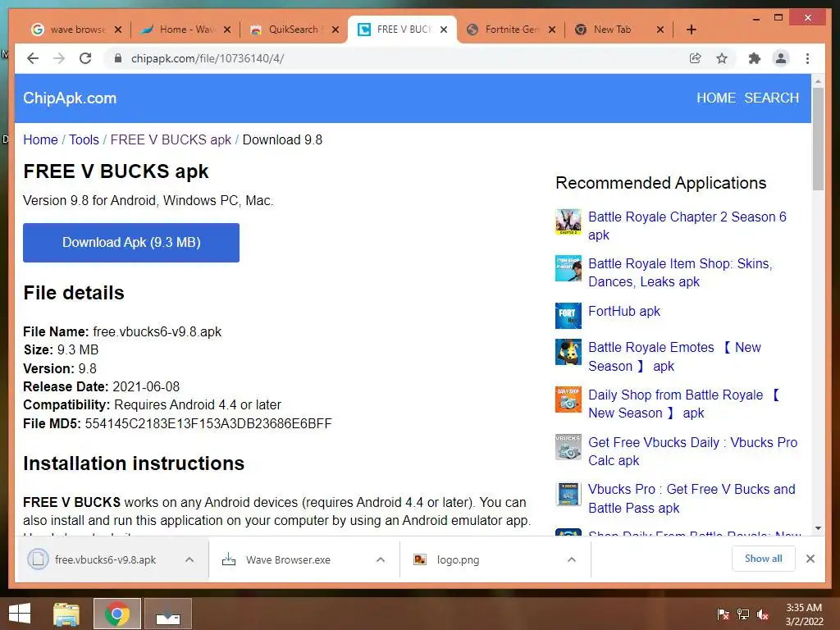Expand options for logo.png download

pyautogui.click(x=572, y=559)
